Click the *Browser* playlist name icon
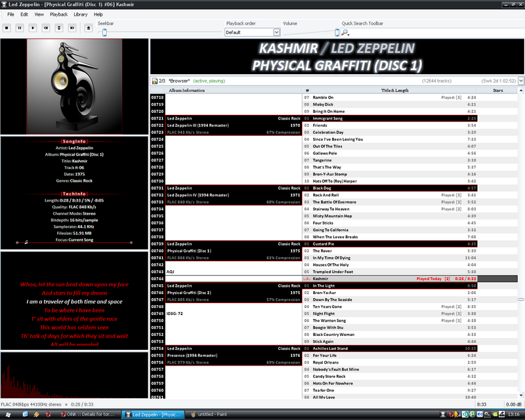The width and height of the screenshot is (525, 420). point(155,81)
